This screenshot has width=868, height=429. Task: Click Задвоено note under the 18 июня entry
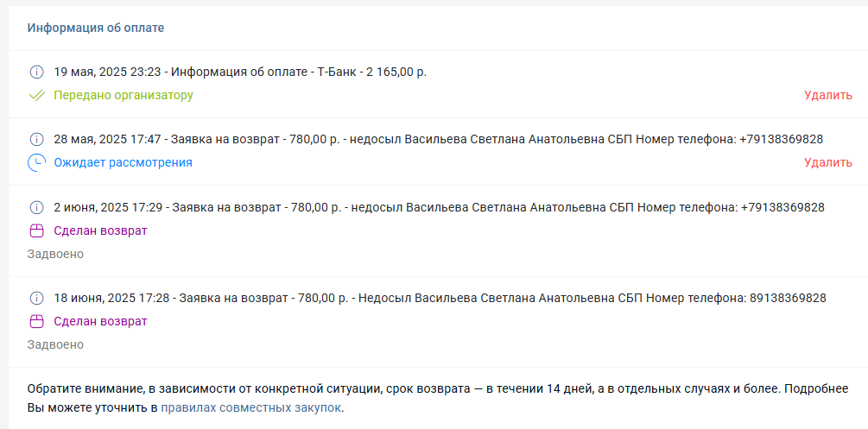[55, 344]
